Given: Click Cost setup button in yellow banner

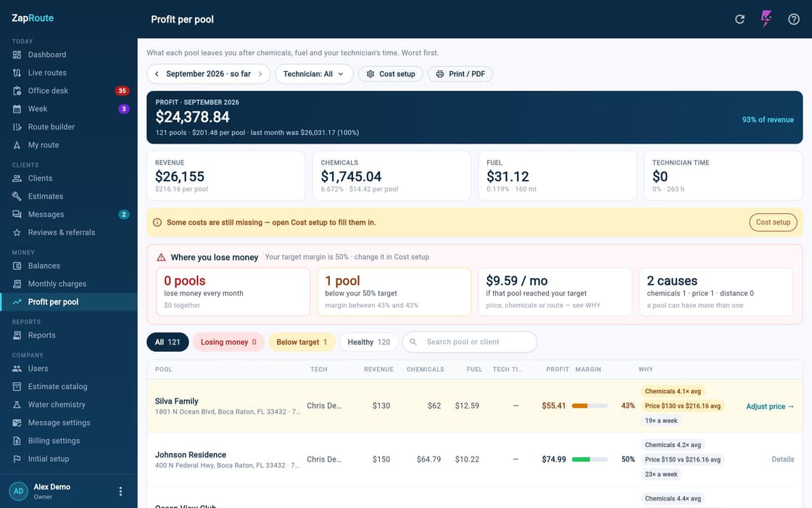Looking at the screenshot, I should 773,222.
